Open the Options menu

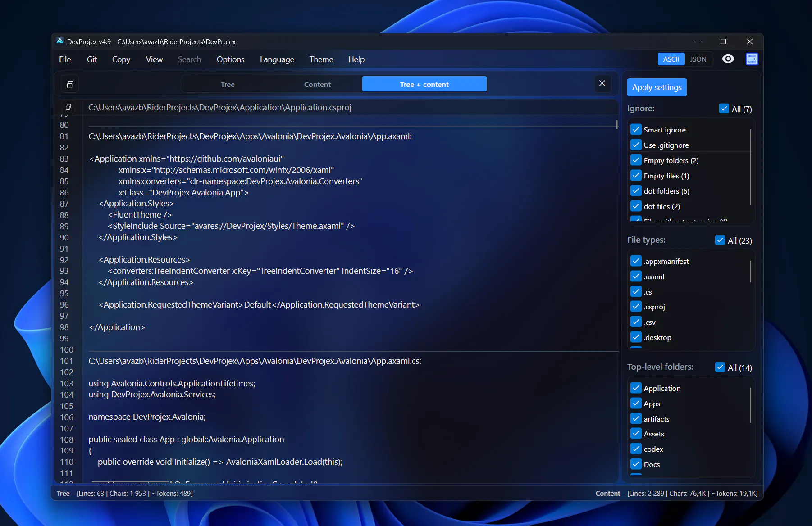[230, 59]
